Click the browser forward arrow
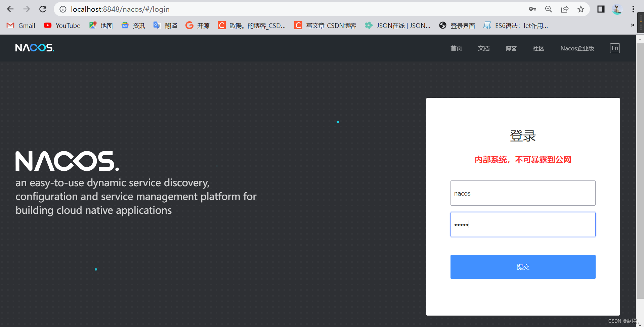 click(27, 9)
